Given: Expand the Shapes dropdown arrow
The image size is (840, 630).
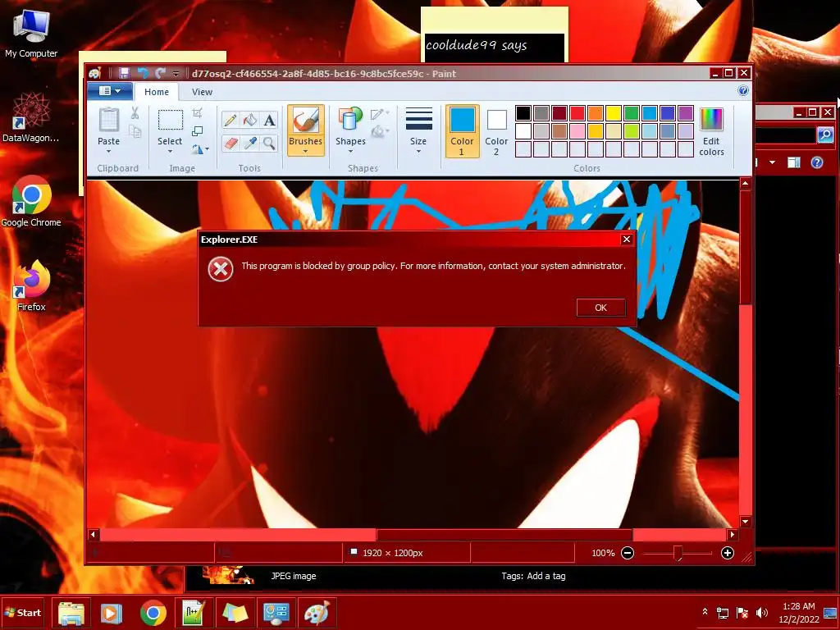Looking at the screenshot, I should click(x=350, y=152).
